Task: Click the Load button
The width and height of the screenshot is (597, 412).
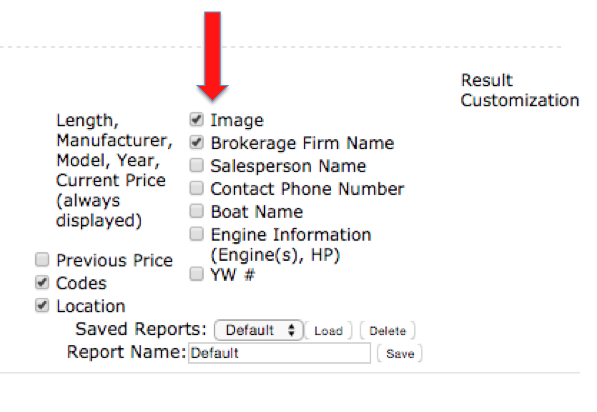Action: (328, 331)
